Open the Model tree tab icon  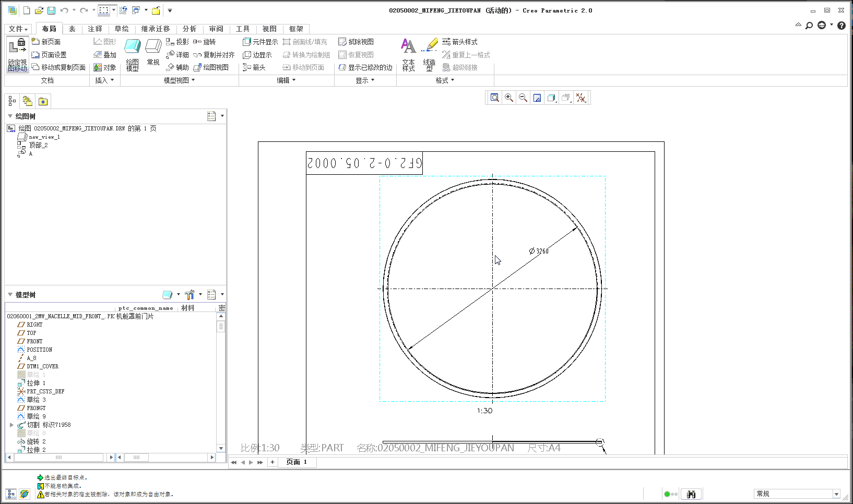click(x=11, y=101)
